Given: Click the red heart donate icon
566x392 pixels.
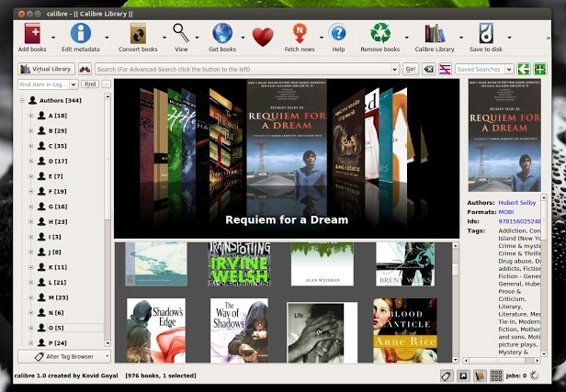Looking at the screenshot, I should (x=263, y=37).
